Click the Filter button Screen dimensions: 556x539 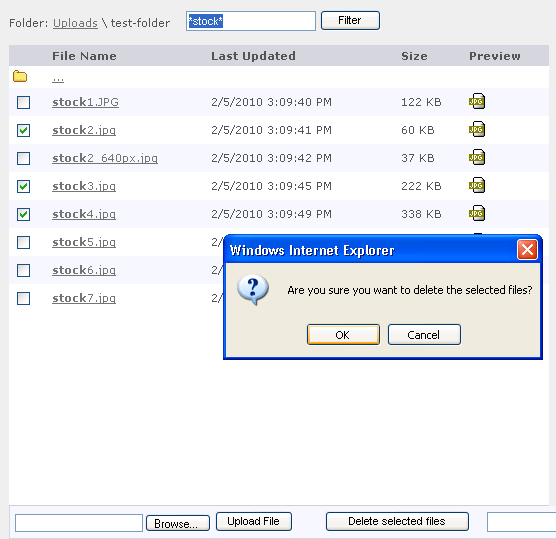pyautogui.click(x=350, y=21)
